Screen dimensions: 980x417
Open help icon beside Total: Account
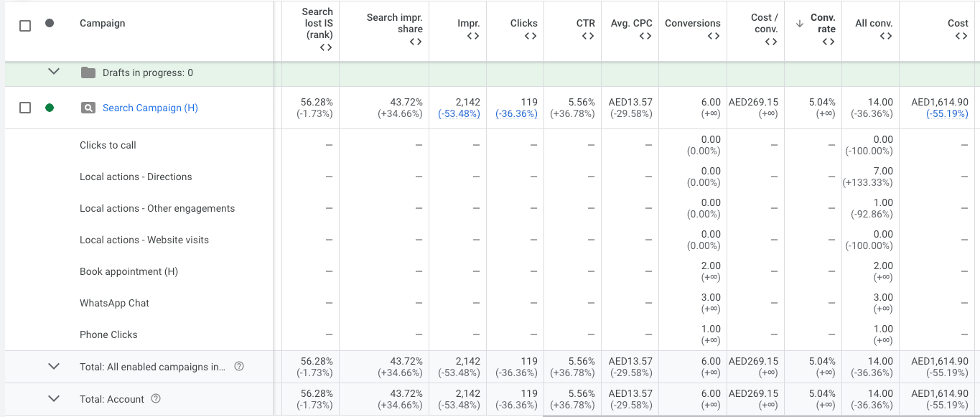156,399
